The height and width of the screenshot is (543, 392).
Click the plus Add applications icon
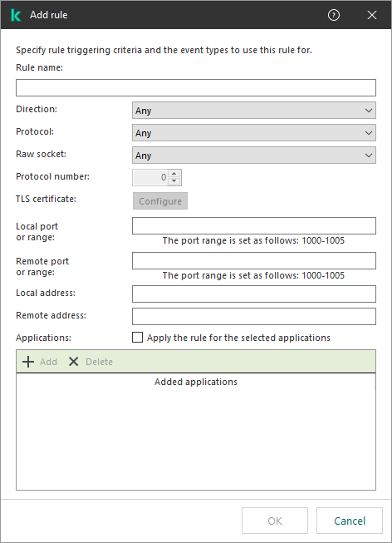[x=28, y=362]
